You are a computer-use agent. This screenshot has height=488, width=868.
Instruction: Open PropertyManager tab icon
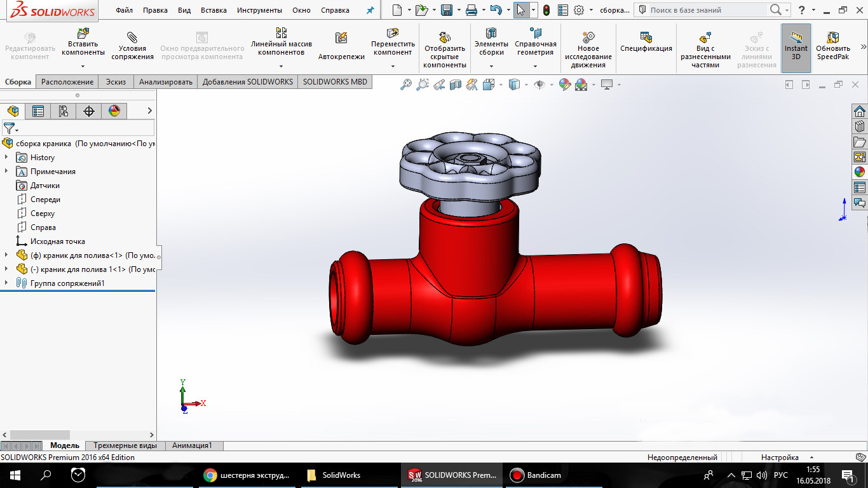point(38,111)
